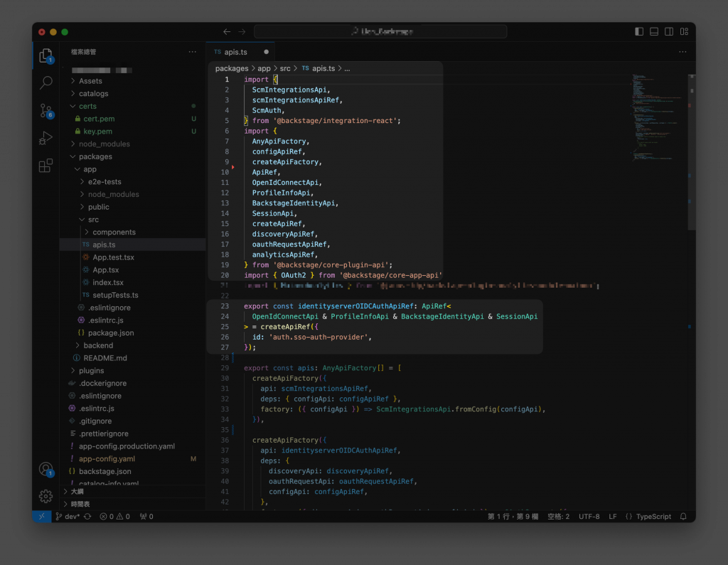The width and height of the screenshot is (728, 565).
Task: Open errors and warnings counter
Action: tap(114, 516)
